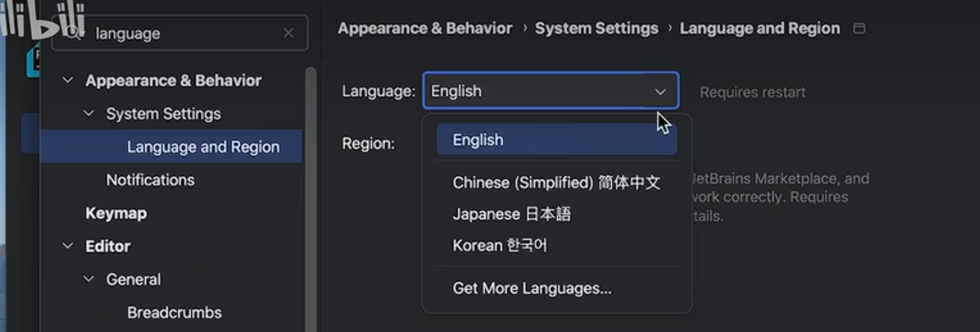Select English from the language list
Image resolution: width=980 pixels, height=332 pixels.
tap(477, 140)
